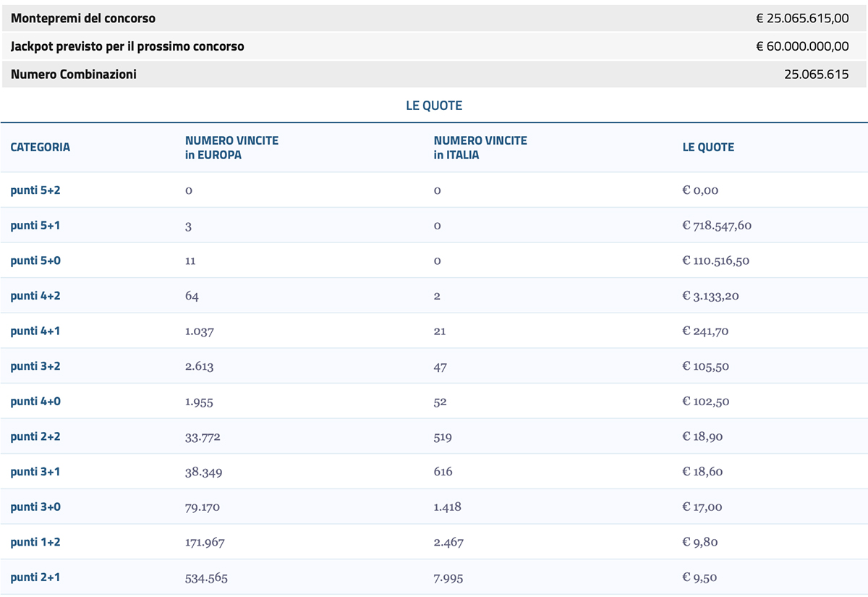Screen dimensions: 868x597
Task: Click the punti 2+1 row label
Action: tap(35, 577)
